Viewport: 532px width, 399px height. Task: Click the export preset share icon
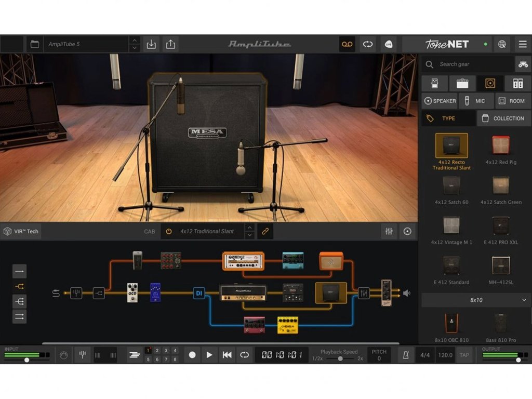point(170,44)
